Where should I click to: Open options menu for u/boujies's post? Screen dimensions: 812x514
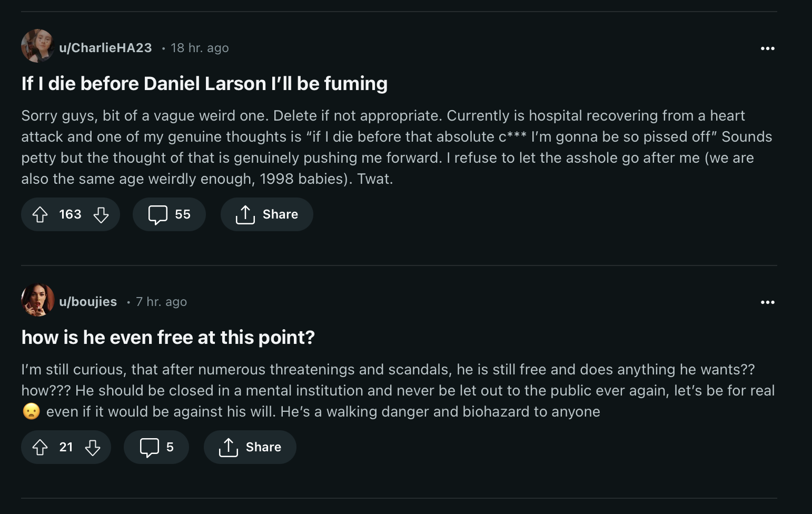(767, 302)
